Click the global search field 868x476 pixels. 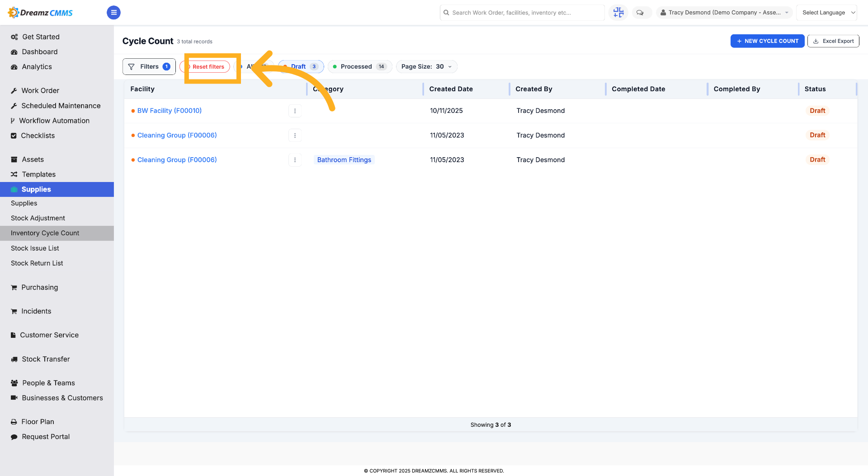click(x=522, y=13)
